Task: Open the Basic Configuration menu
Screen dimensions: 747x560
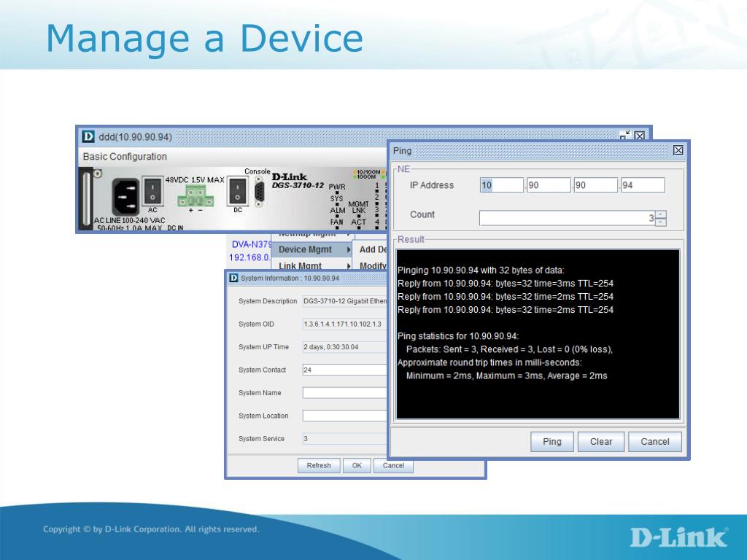Action: [125, 157]
